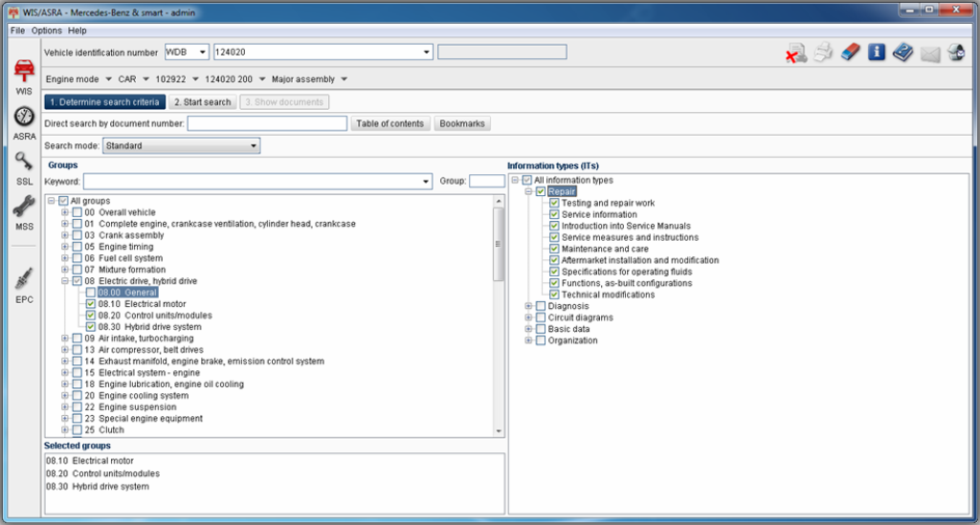Uncheck 08.10 Electrical motor
The height and width of the screenshot is (525, 980).
click(91, 304)
